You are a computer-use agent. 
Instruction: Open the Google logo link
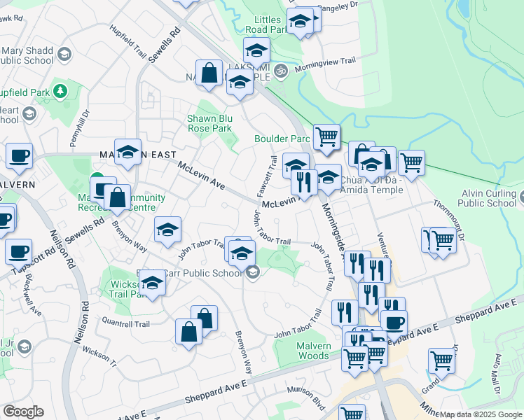[x=23, y=412]
